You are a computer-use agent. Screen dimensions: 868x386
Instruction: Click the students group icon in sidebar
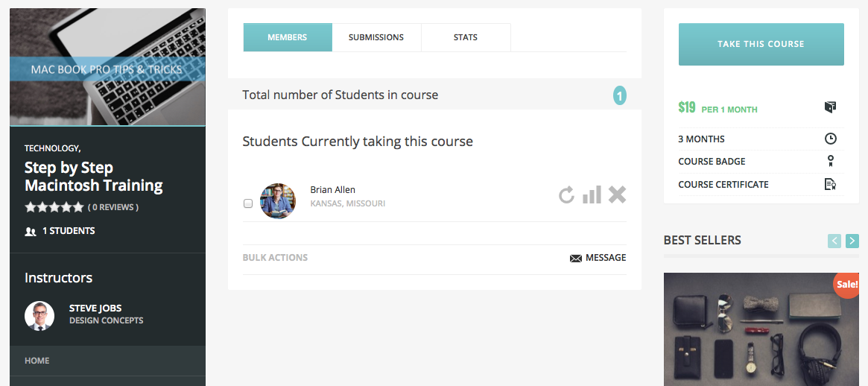tap(31, 232)
